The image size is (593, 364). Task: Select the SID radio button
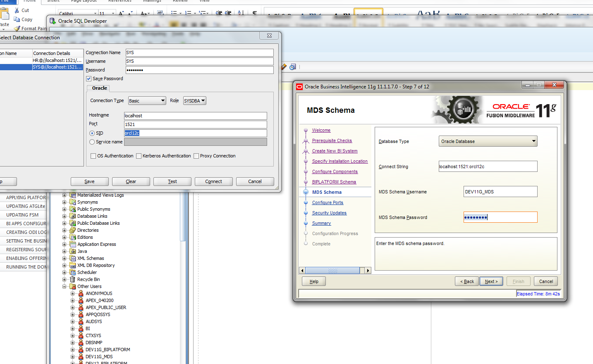(x=92, y=133)
